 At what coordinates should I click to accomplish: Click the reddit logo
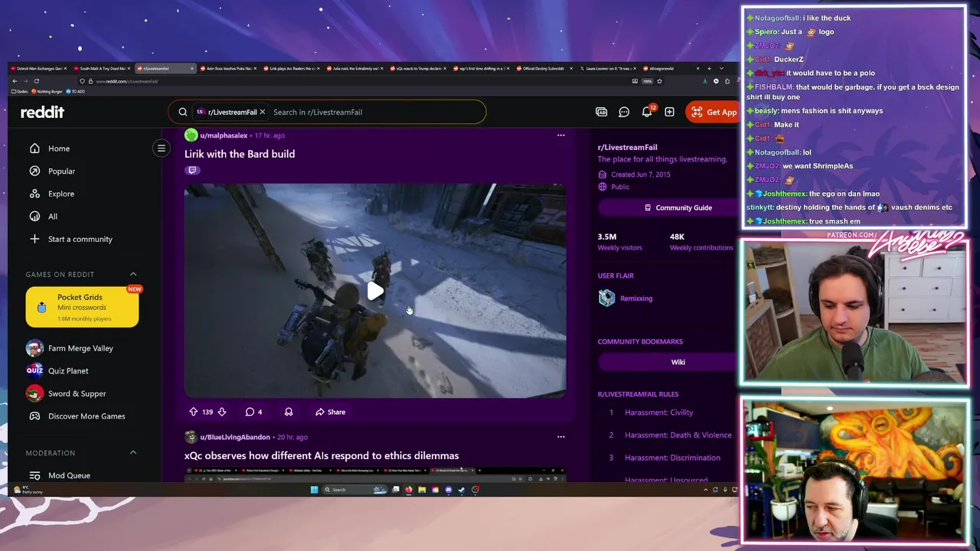[42, 112]
